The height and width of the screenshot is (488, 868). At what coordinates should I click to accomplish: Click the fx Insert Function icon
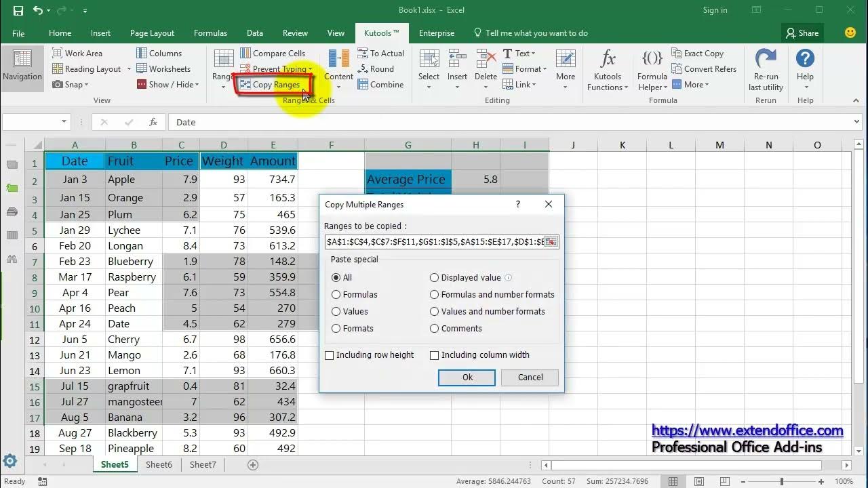tap(153, 122)
